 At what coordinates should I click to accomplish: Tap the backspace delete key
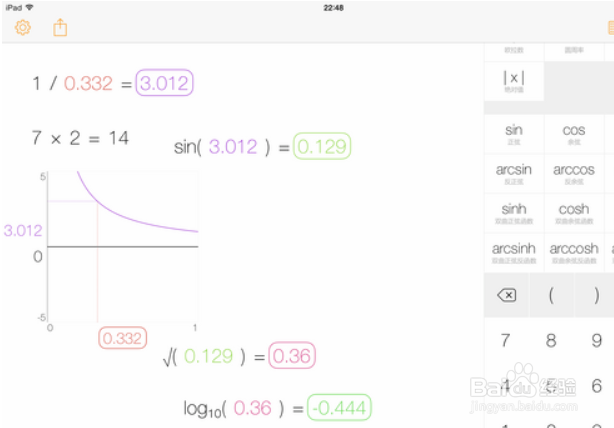click(x=506, y=295)
